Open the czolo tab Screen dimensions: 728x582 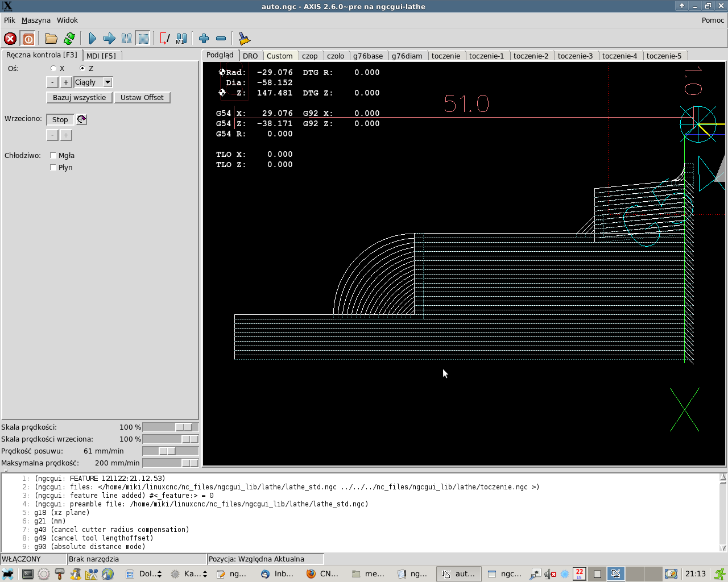[336, 56]
